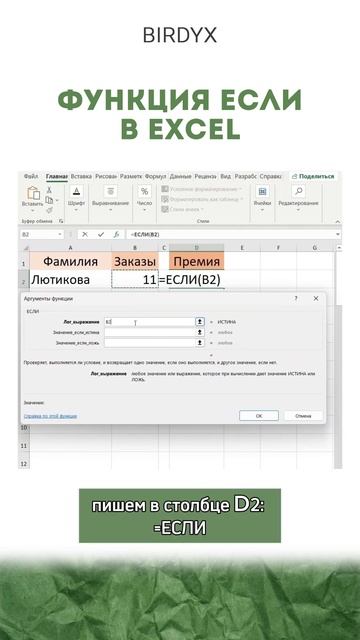Click the select-all corner of the sheet
The image size is (360, 640).
point(25,248)
